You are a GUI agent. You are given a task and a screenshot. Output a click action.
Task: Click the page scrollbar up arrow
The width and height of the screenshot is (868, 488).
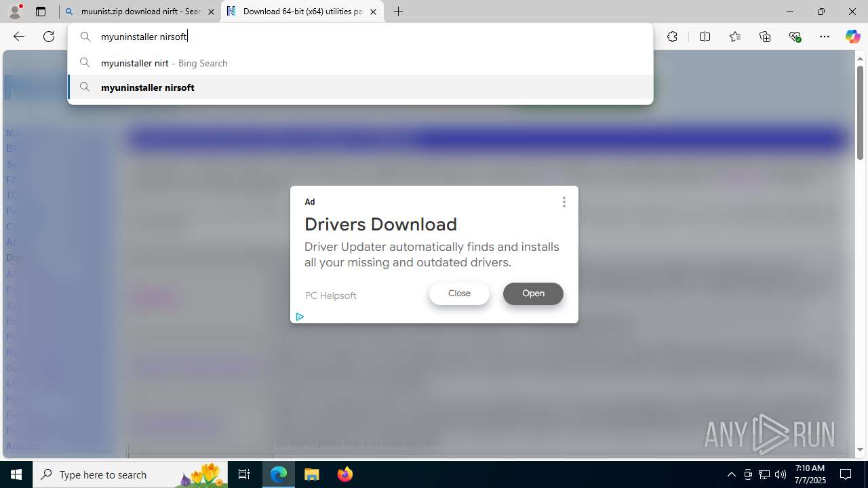point(860,59)
